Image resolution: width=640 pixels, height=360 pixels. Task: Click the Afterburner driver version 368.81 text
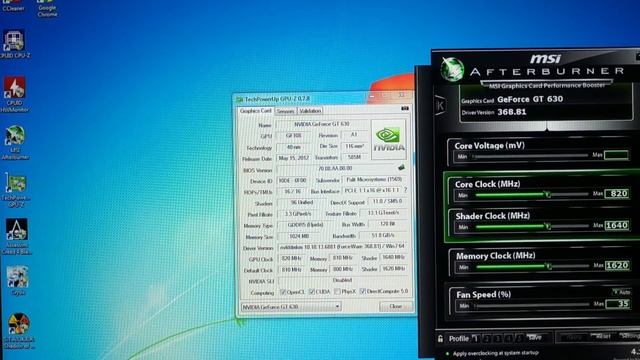[512, 112]
